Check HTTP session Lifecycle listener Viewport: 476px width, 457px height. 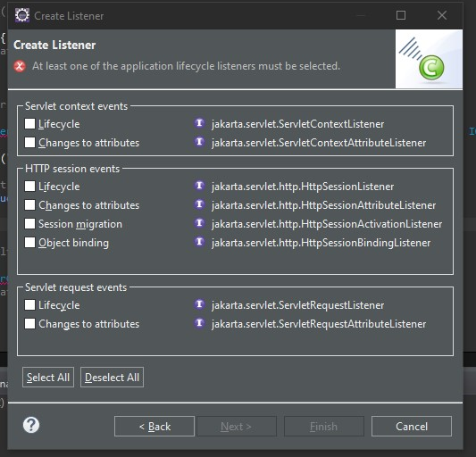[x=29, y=186]
